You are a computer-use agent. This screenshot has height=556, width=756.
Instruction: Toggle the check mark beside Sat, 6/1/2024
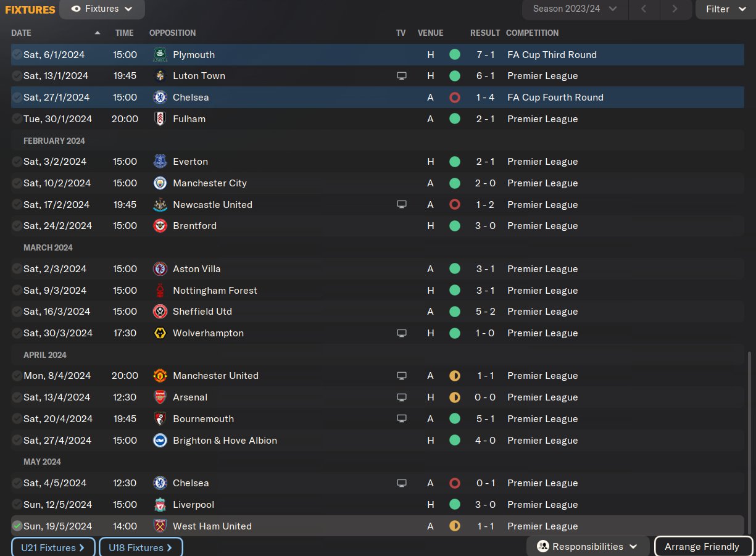point(17,55)
